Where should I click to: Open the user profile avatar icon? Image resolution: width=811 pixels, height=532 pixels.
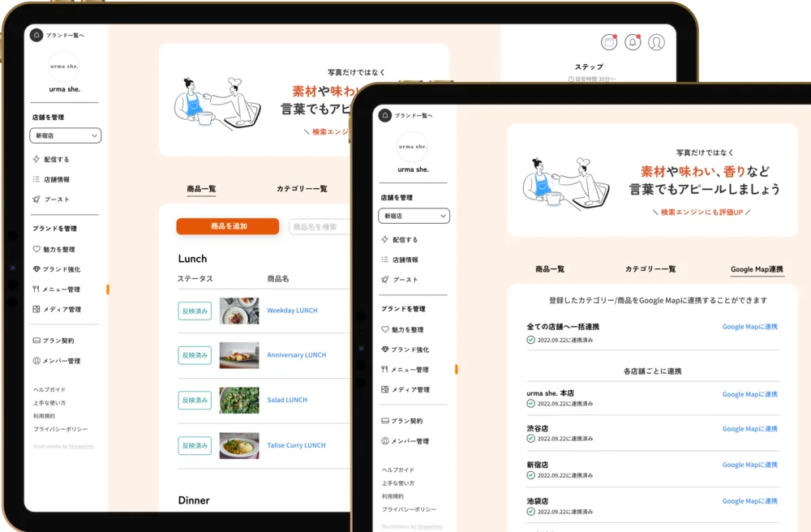tap(656, 43)
